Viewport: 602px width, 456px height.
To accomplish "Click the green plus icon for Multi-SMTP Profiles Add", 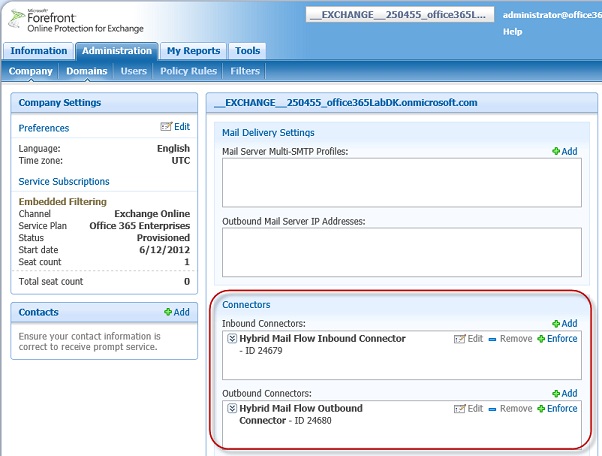I will [556, 151].
